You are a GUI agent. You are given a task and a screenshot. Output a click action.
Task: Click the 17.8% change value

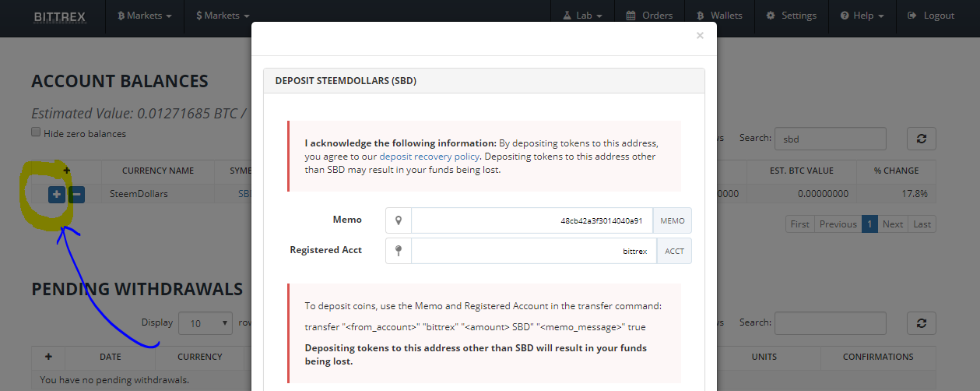914,193
